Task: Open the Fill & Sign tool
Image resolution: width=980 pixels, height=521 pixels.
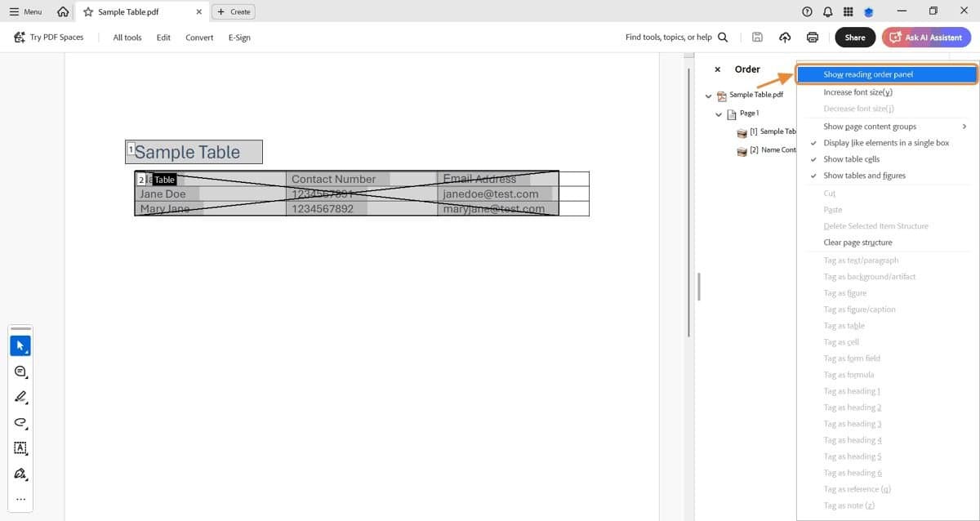Action: pyautogui.click(x=20, y=474)
